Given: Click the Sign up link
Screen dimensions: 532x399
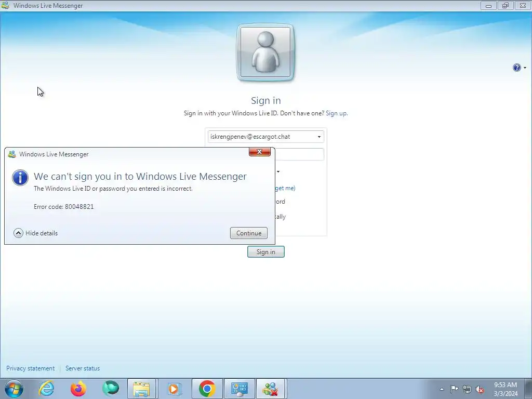Looking at the screenshot, I should [337, 113].
